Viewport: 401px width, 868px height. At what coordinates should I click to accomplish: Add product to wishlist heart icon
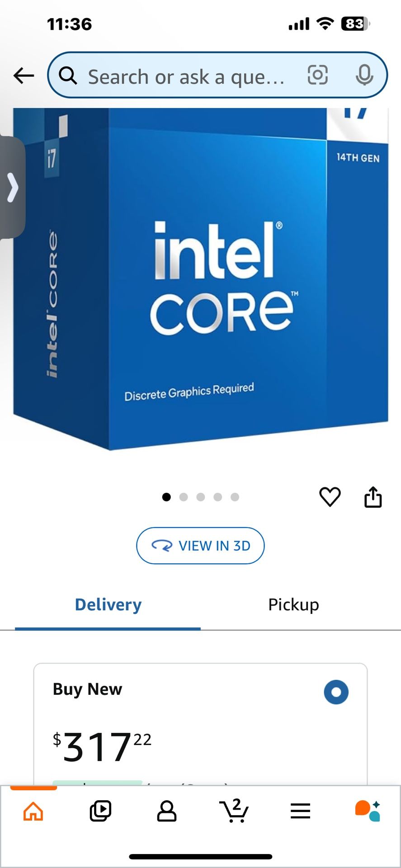pos(330,497)
